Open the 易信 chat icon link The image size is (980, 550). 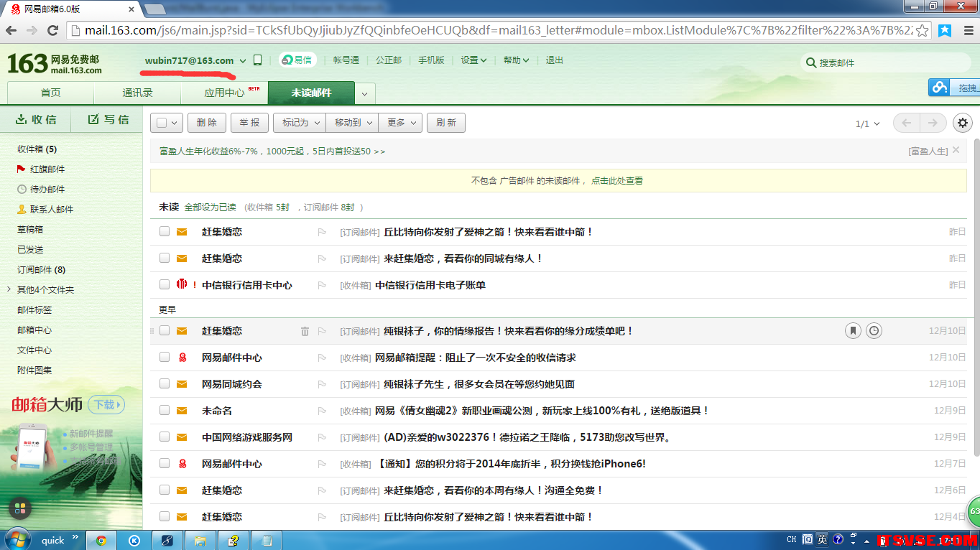point(296,60)
